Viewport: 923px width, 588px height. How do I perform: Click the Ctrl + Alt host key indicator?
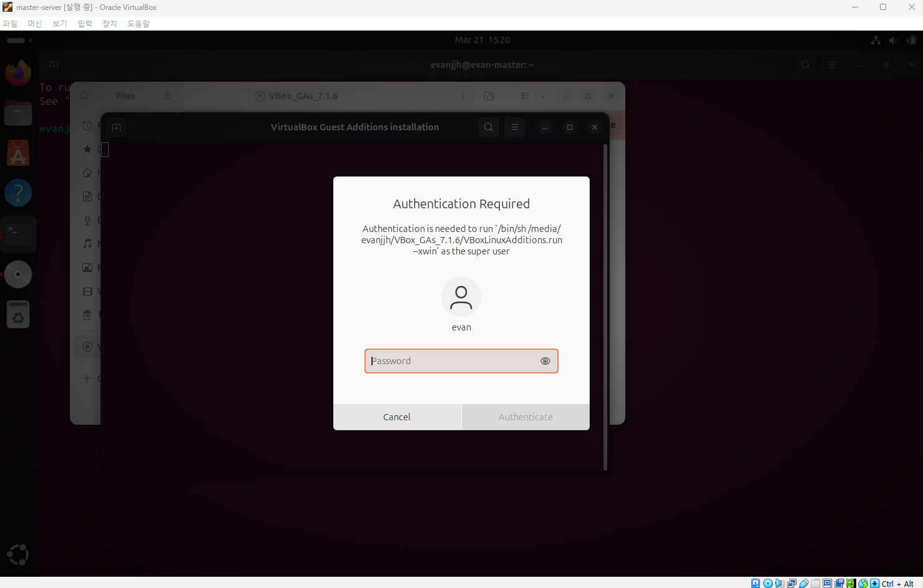(897, 584)
